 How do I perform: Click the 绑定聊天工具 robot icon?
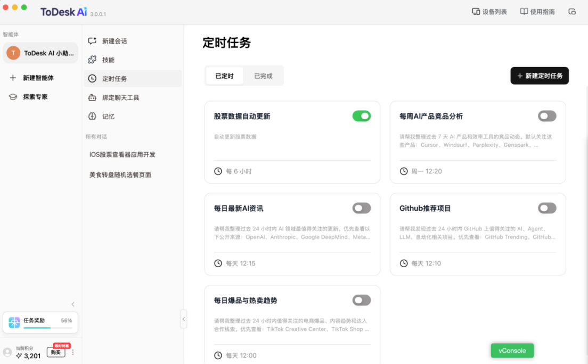tap(92, 97)
